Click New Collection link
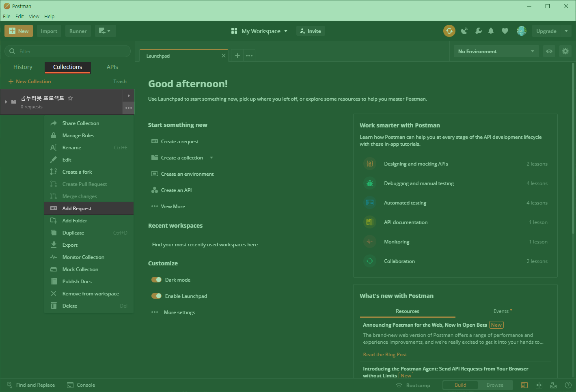This screenshot has width=576, height=392. coord(30,82)
